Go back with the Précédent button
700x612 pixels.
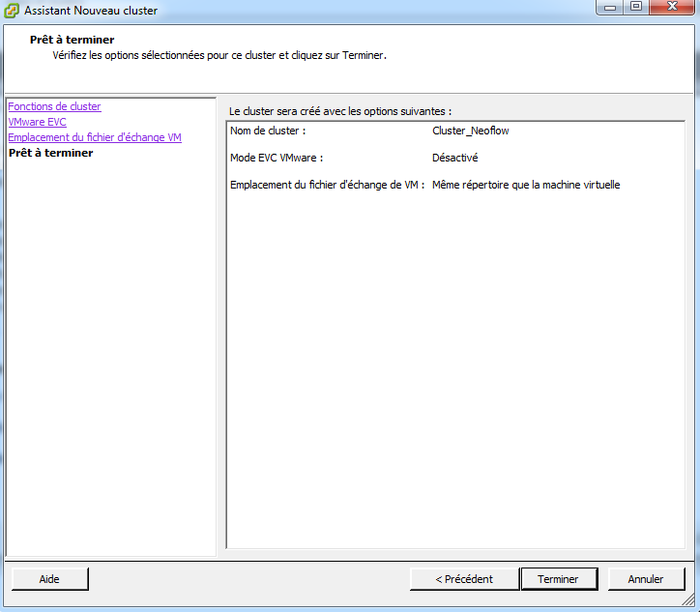click(464, 579)
